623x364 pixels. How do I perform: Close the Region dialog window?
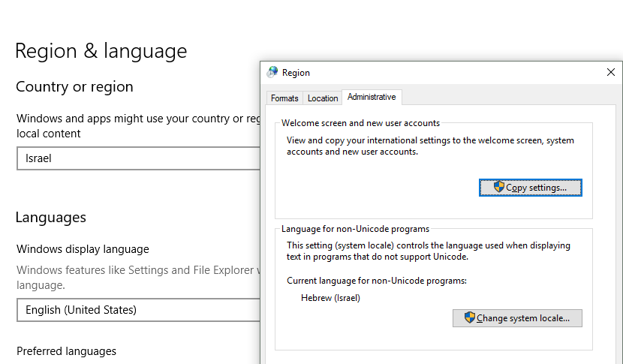(x=611, y=72)
